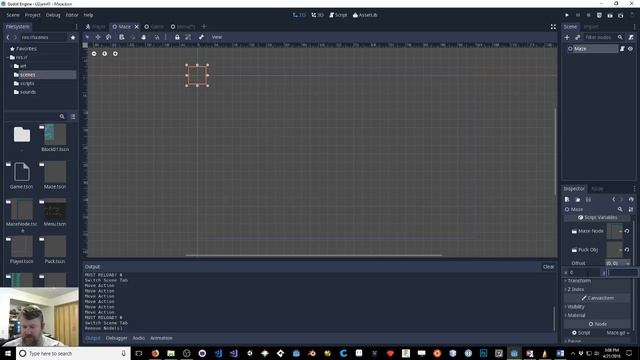Switch to the Import dock tab
Image resolution: width=640 pixels, height=360 pixels.
pos(591,27)
